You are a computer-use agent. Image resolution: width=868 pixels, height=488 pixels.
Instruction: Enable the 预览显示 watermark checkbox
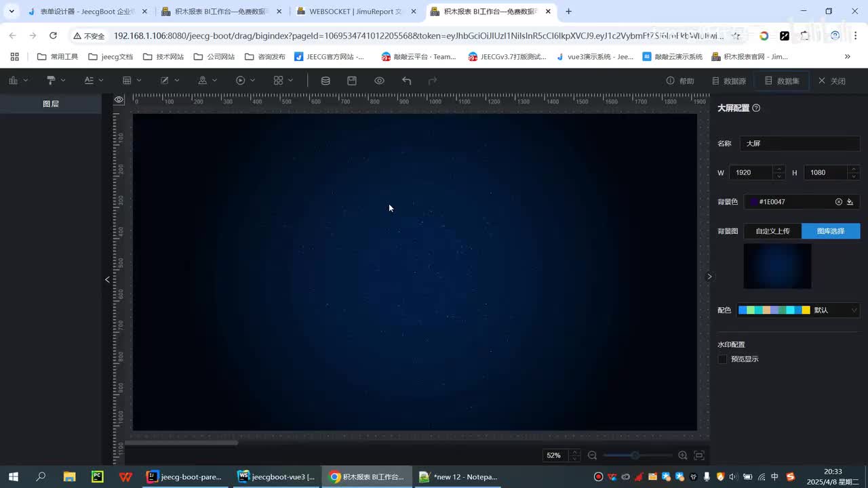[722, 359]
